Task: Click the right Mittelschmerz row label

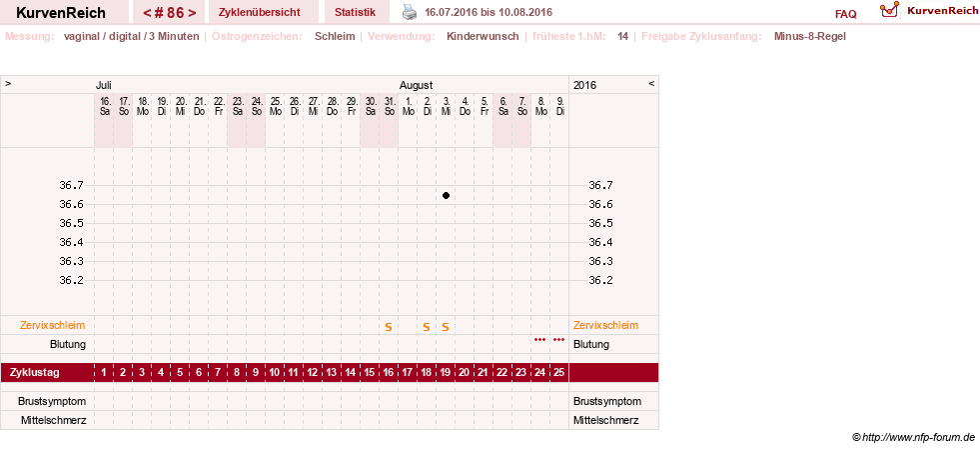Action: [606, 420]
